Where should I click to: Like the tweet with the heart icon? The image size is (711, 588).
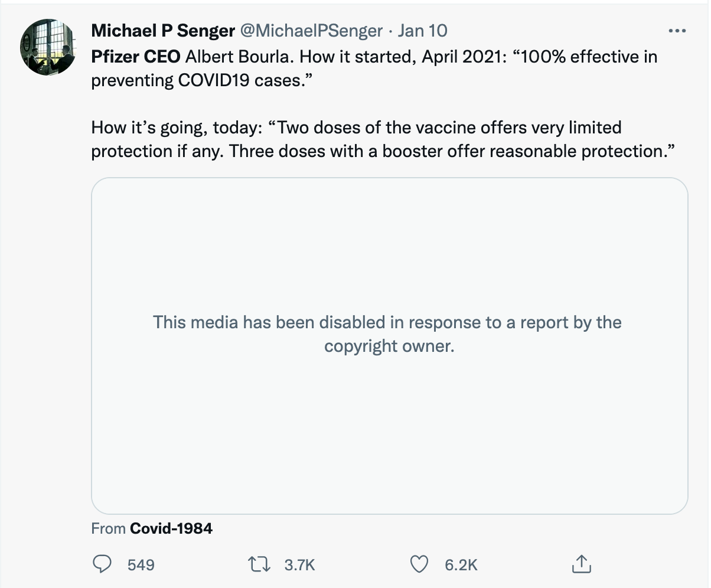(419, 564)
